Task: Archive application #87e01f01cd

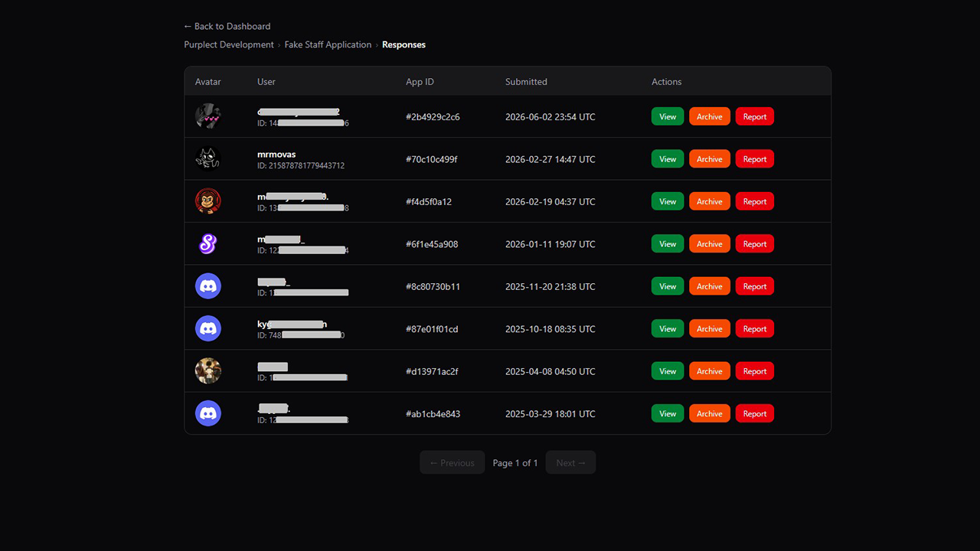Action: 710,329
